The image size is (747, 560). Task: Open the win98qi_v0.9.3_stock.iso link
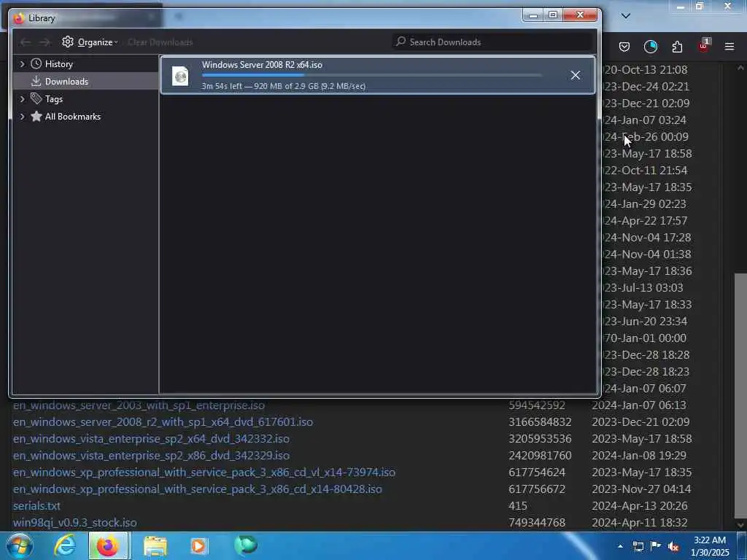tap(75, 522)
